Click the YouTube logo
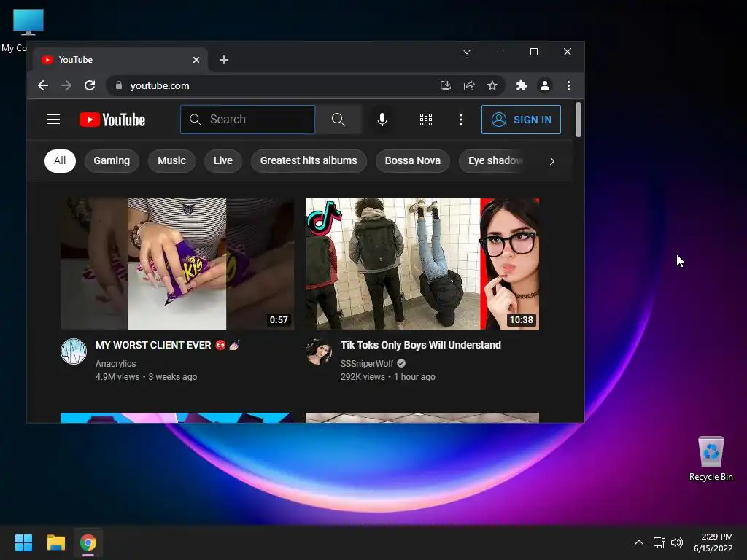 point(112,120)
